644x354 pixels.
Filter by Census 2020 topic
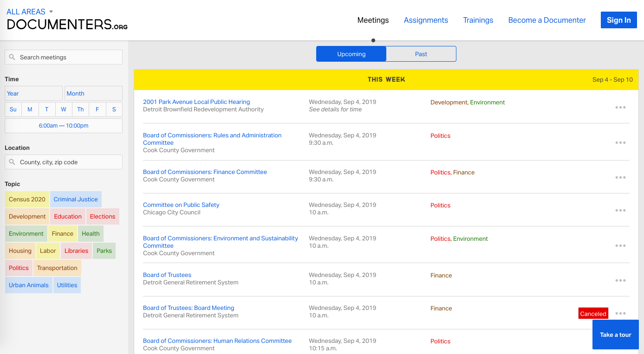pos(27,199)
